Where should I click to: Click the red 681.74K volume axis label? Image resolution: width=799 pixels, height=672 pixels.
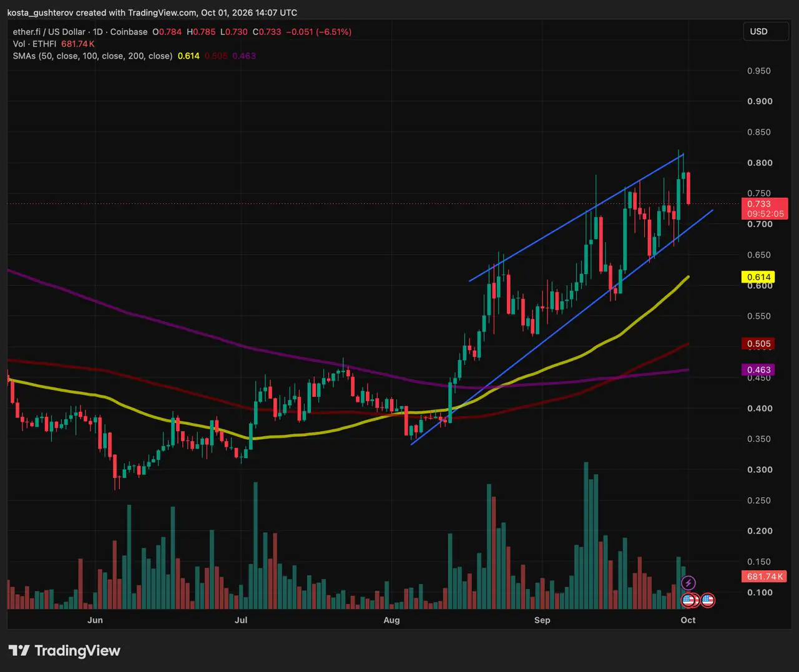coord(764,577)
